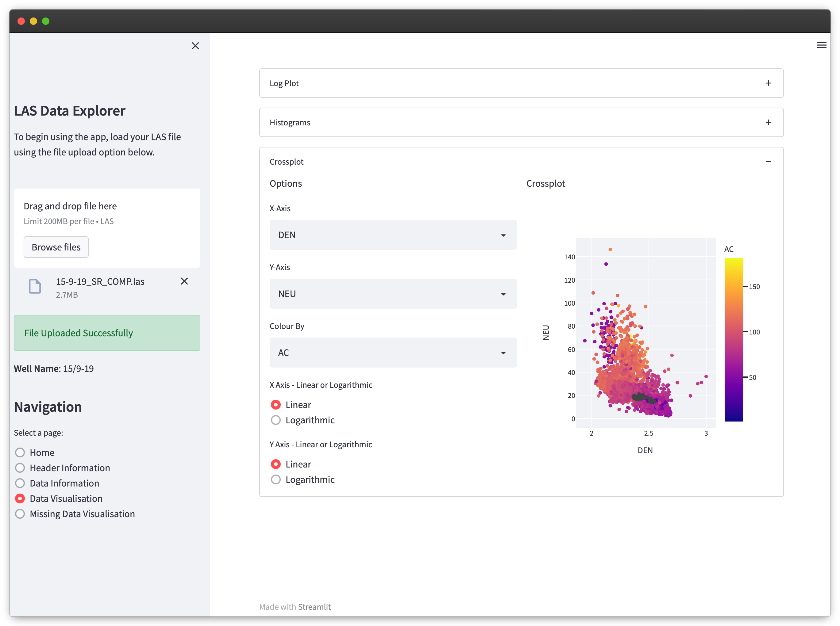840x626 pixels.
Task: Expand Log Plot with the plus icon
Action: 768,83
